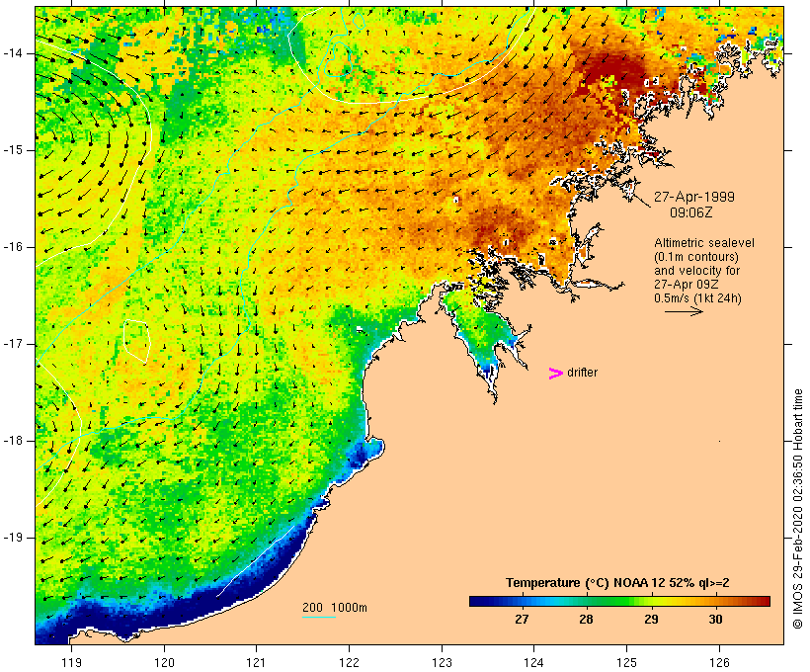
Task: Click the '0.5m/s (1kt 24h)' text
Action: click(697, 298)
